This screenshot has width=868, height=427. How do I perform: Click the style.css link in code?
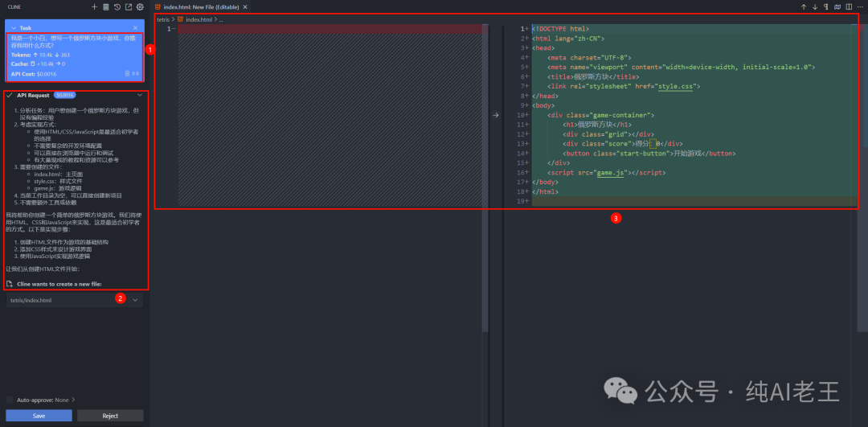677,86
